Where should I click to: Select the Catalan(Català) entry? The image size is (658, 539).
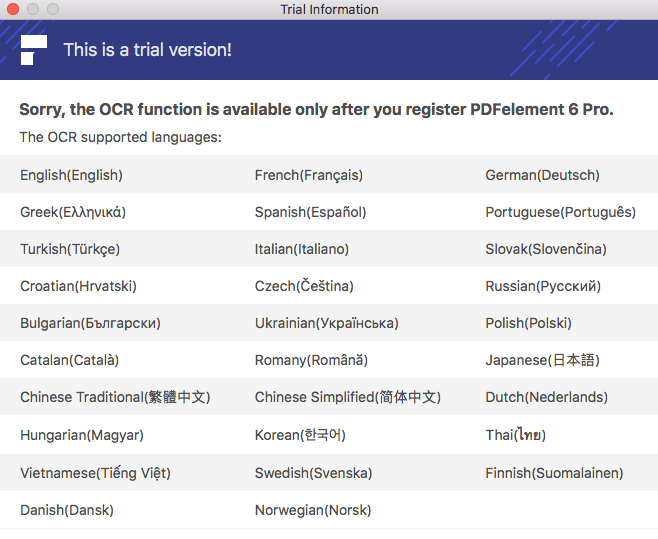pyautogui.click(x=70, y=360)
